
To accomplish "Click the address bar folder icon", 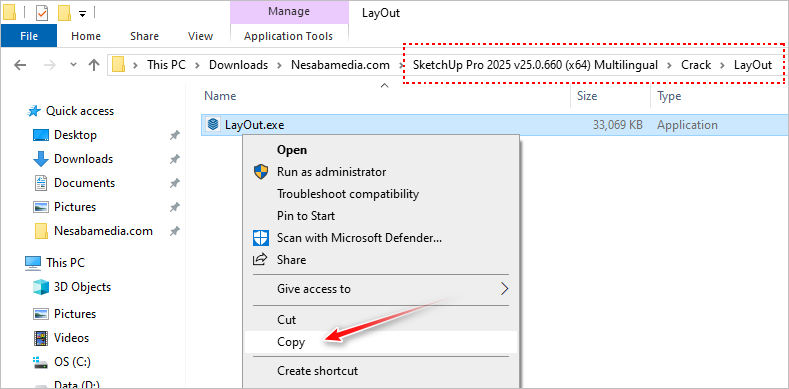I will (x=118, y=65).
